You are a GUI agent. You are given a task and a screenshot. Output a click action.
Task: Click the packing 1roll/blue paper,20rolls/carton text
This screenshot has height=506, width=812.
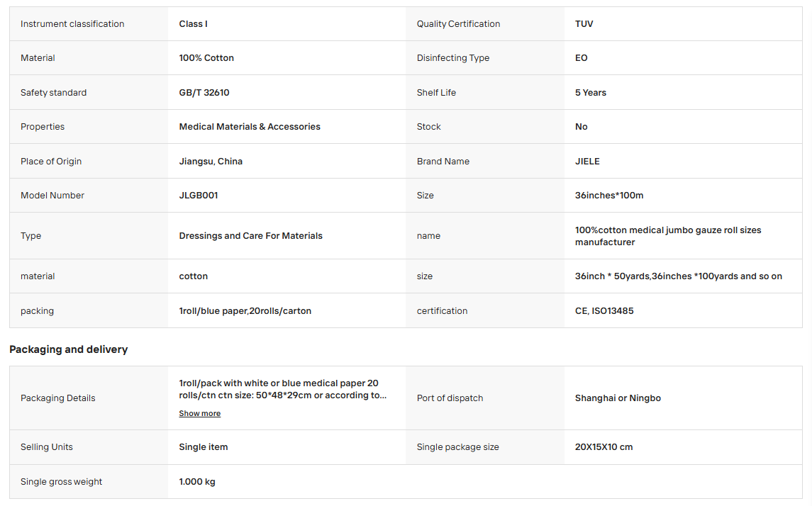tap(245, 310)
